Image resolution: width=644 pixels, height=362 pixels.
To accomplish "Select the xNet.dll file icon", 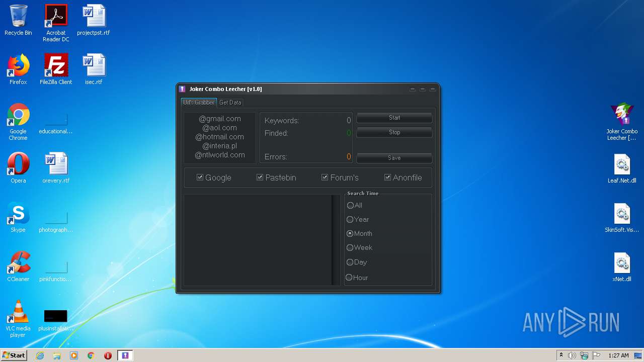I will (622, 267).
